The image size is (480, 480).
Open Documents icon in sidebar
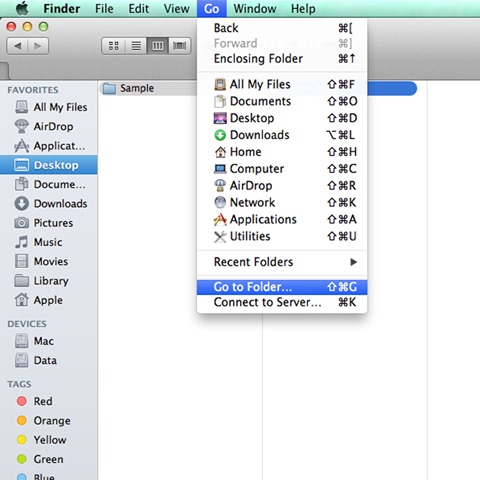22,184
